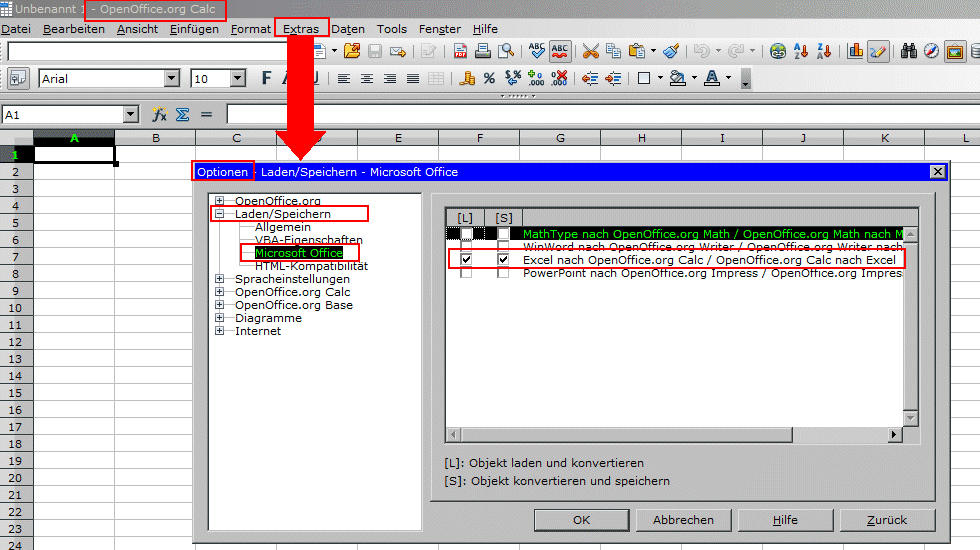Screen dimensions: 980x550
Task: Uncheck the [L] checkbox for Excel row
Action: (x=466, y=260)
